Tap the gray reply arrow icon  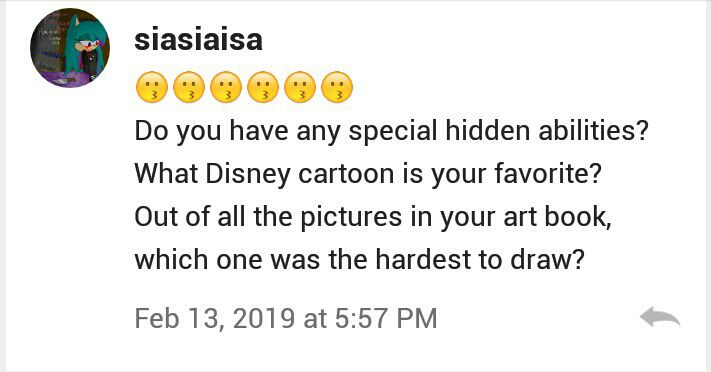click(660, 317)
